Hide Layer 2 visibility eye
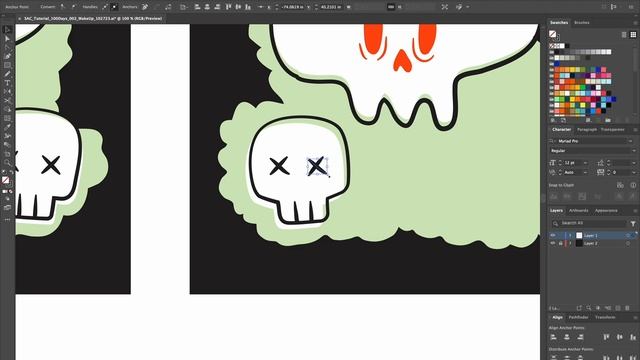 point(553,243)
